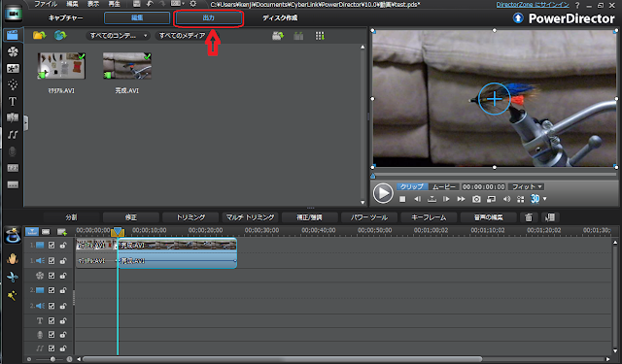Click the delete trash can icon
This screenshot has width=622, height=364.
coord(529,217)
